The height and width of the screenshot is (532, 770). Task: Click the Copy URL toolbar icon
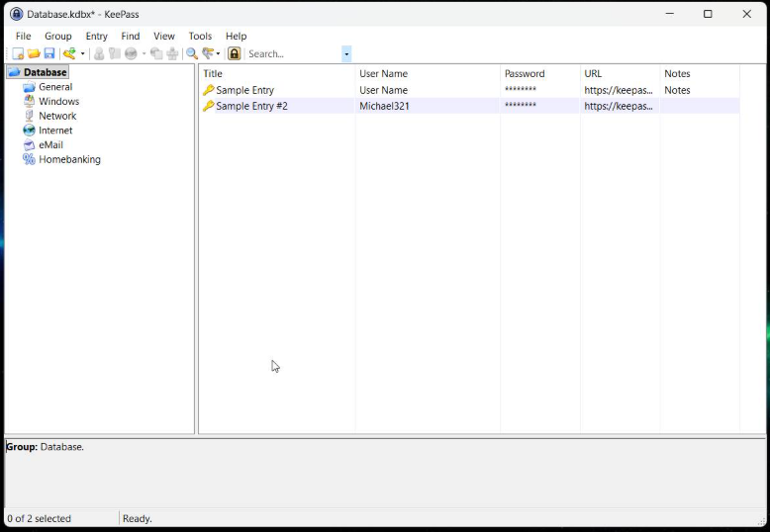click(156, 53)
